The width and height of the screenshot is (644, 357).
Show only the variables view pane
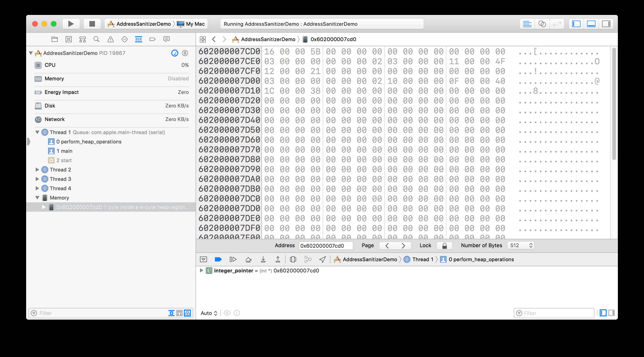pyautogui.click(x=603, y=313)
